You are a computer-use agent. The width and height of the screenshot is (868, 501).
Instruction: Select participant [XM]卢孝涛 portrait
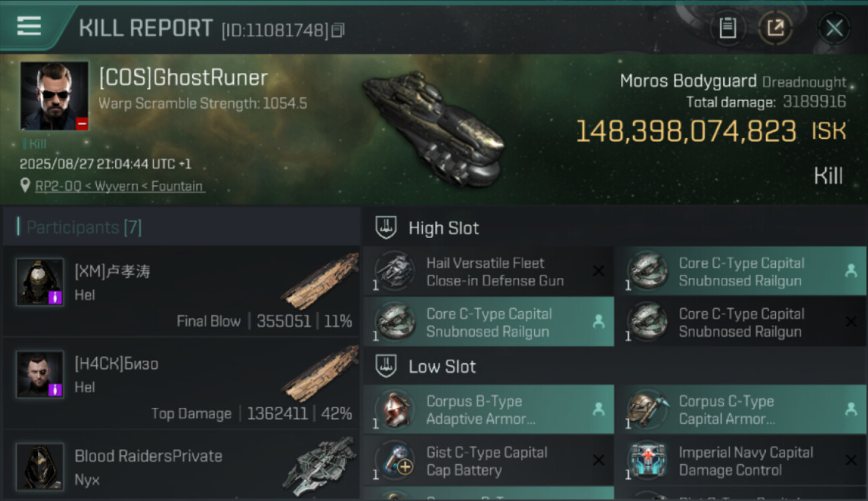point(40,282)
